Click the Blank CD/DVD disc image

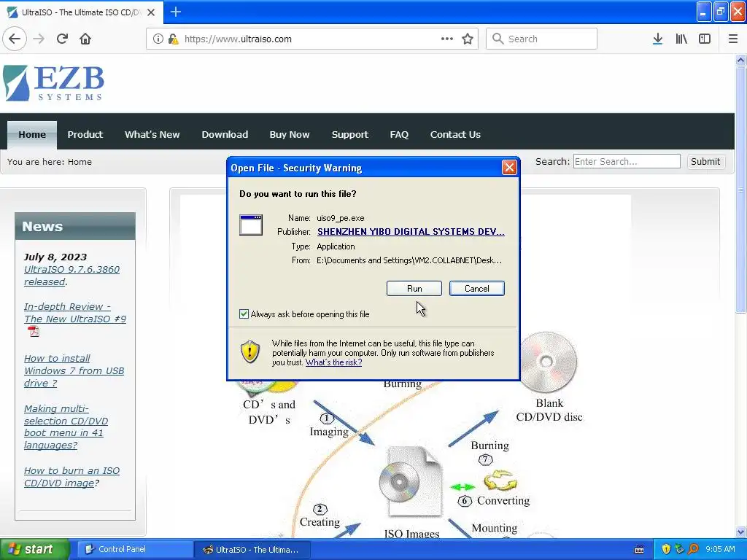click(548, 362)
